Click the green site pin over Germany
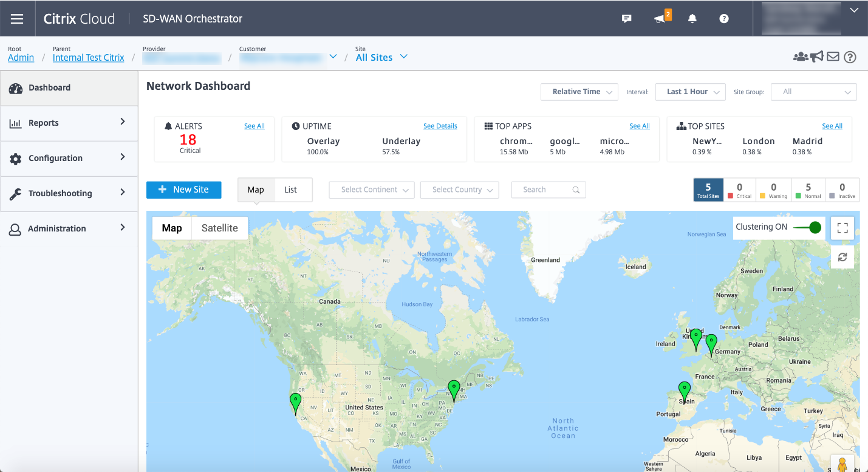 click(711, 345)
